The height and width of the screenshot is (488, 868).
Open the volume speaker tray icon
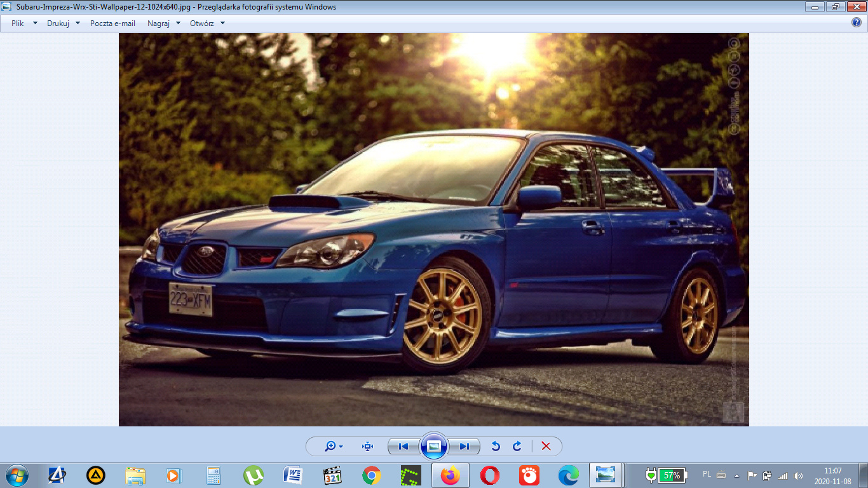[798, 475]
